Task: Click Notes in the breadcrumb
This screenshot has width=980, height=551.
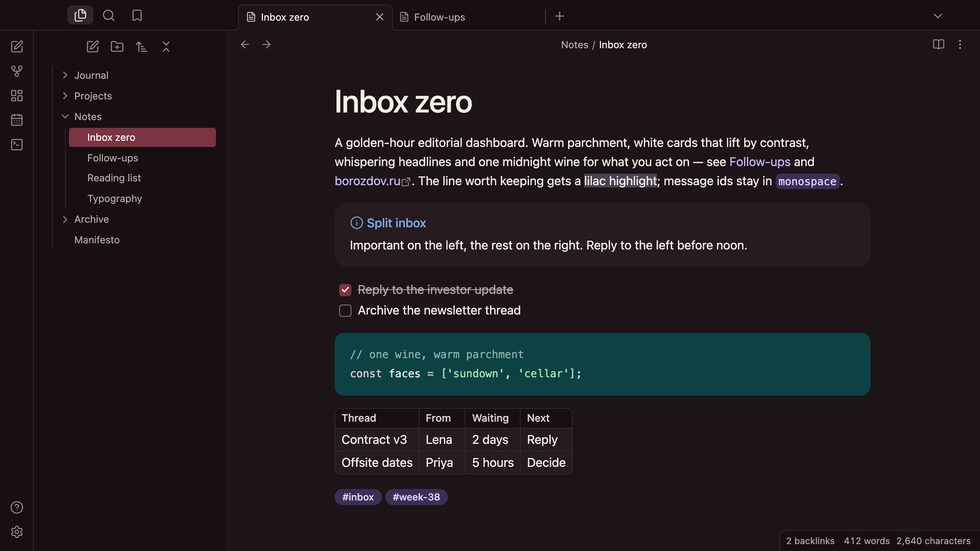Action: click(x=575, y=45)
